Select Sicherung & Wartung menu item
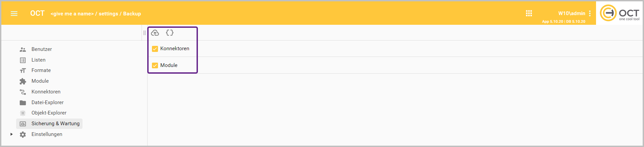 click(x=55, y=124)
